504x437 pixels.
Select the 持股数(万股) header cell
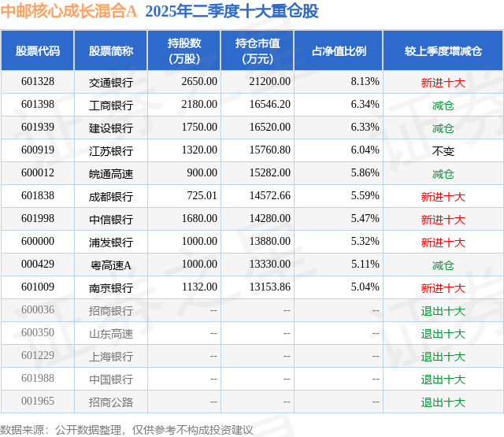[x=184, y=50]
